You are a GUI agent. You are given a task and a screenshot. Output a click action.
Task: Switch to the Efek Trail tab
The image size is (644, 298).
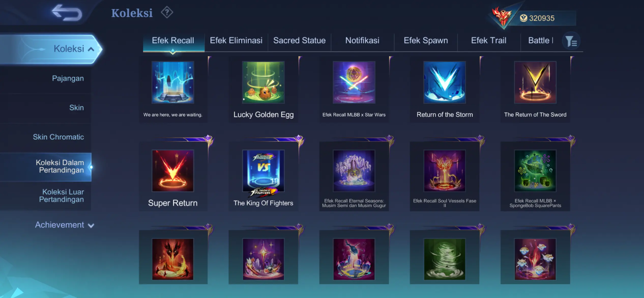click(489, 40)
